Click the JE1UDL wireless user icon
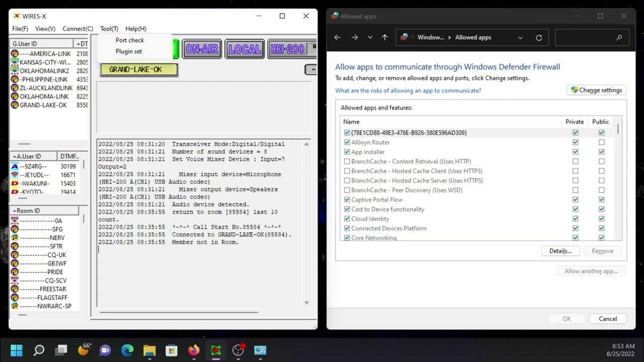This screenshot has height=362, width=644. (15, 175)
